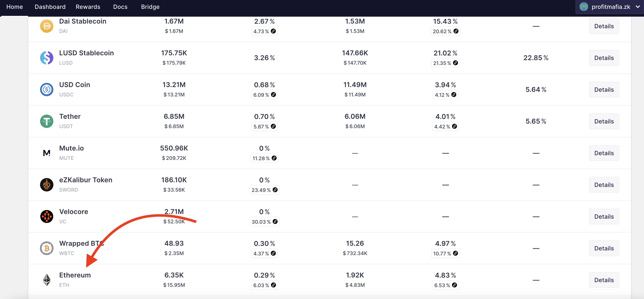Screen dimensions: 644x299
Task: Click the 10.77% borrow badge for WBTC
Action: pyautogui.click(x=445, y=253)
